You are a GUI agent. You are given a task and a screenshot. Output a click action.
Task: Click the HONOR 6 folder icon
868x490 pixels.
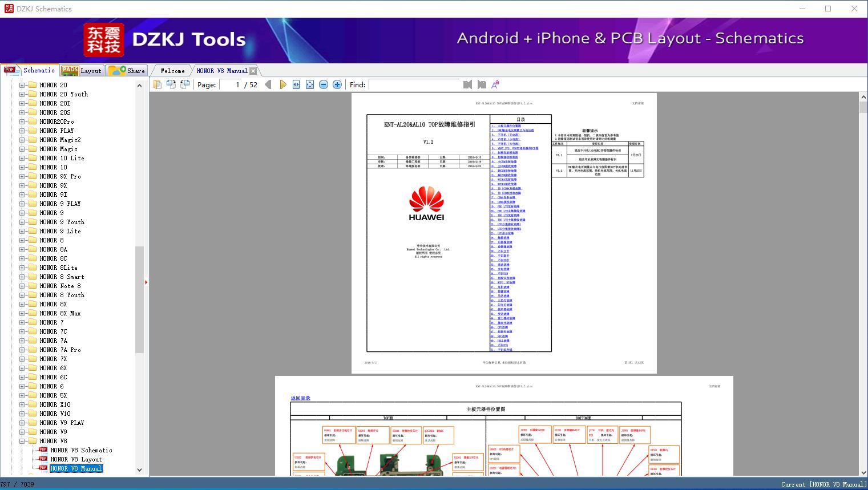point(33,386)
